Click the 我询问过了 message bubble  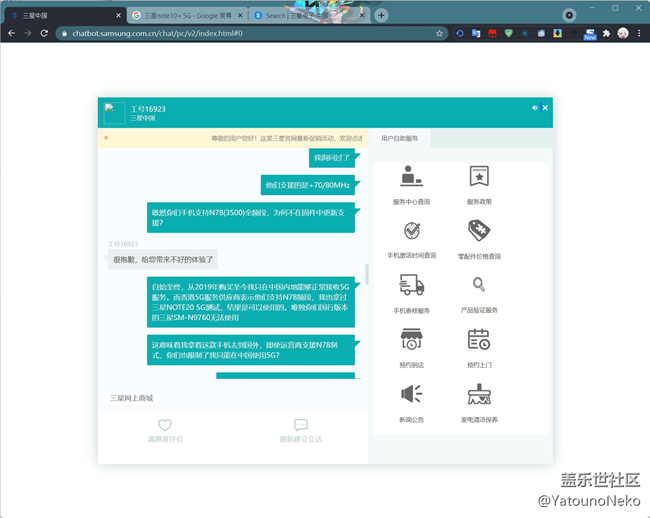tap(332, 158)
